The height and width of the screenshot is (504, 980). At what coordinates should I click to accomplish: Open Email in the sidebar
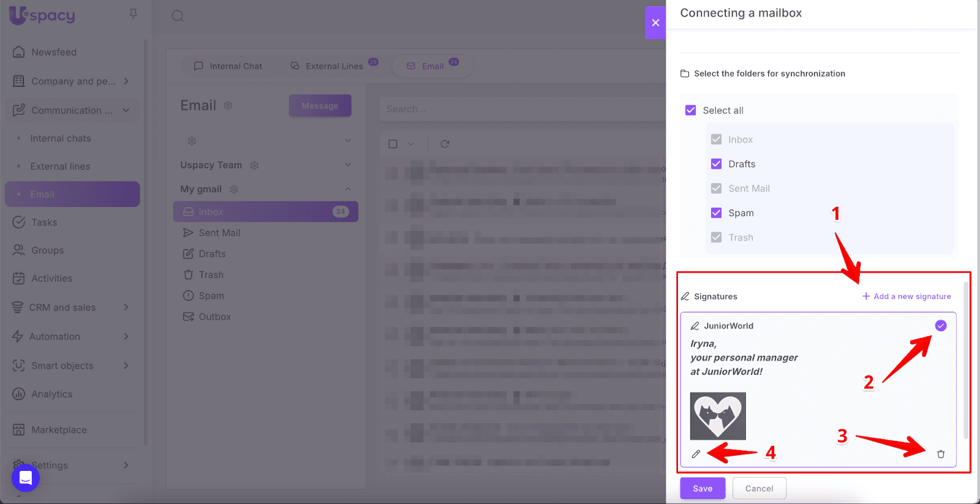click(72, 194)
